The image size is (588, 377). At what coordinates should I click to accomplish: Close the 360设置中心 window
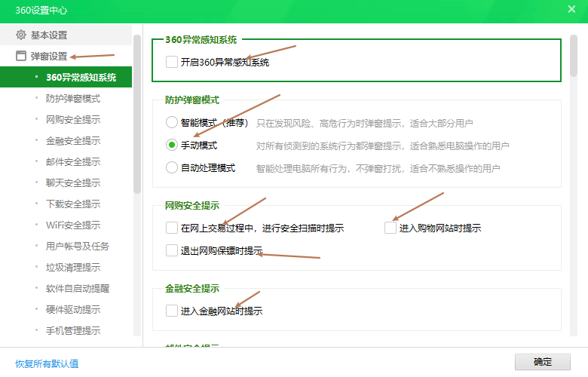571,9
